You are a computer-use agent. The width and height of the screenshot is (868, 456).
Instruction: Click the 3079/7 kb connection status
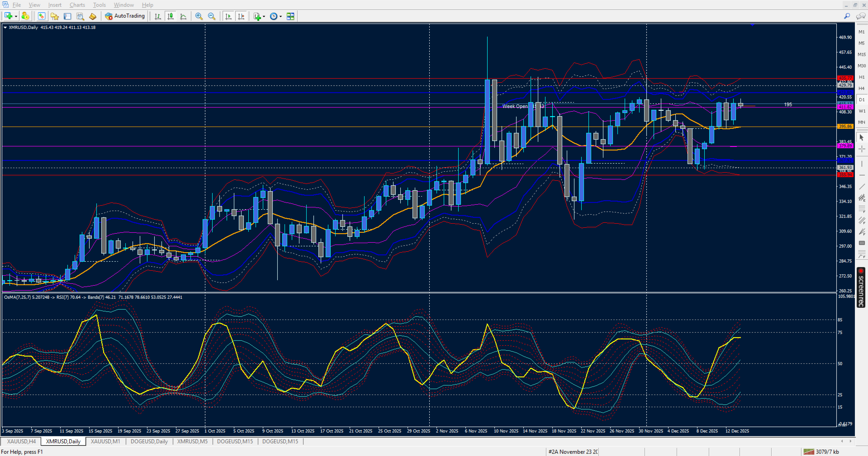(x=821, y=452)
